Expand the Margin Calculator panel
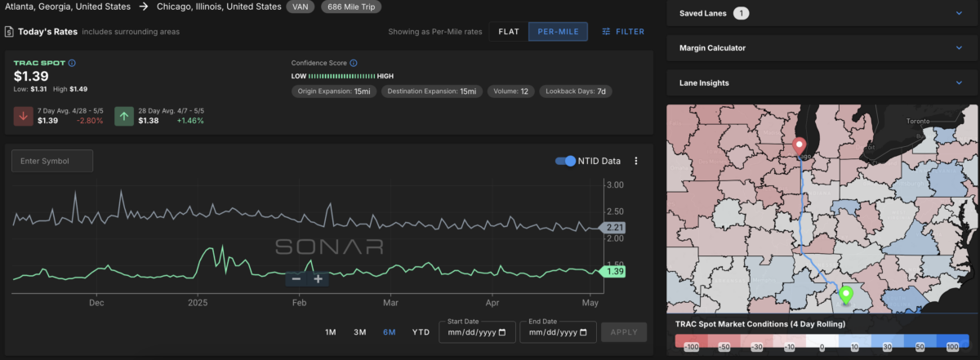This screenshot has height=360, width=980. 821,48
